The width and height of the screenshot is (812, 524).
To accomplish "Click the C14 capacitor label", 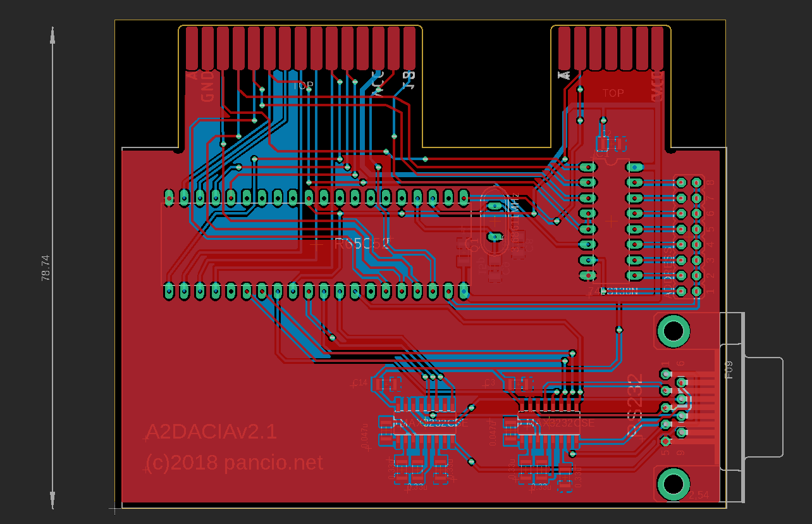I will pos(359,383).
